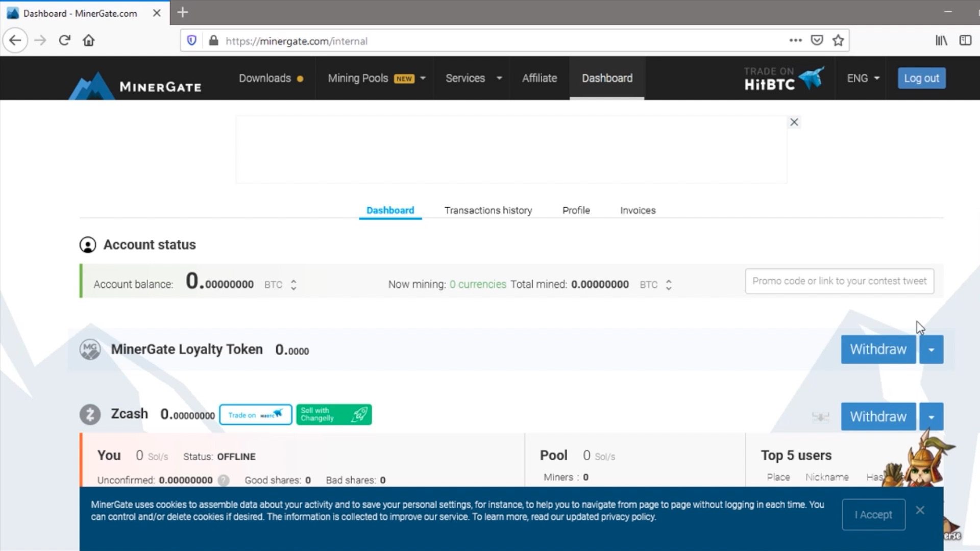Toggle account balance BTC currency stepper
Viewport: 980px width, 551px height.
[x=293, y=285]
